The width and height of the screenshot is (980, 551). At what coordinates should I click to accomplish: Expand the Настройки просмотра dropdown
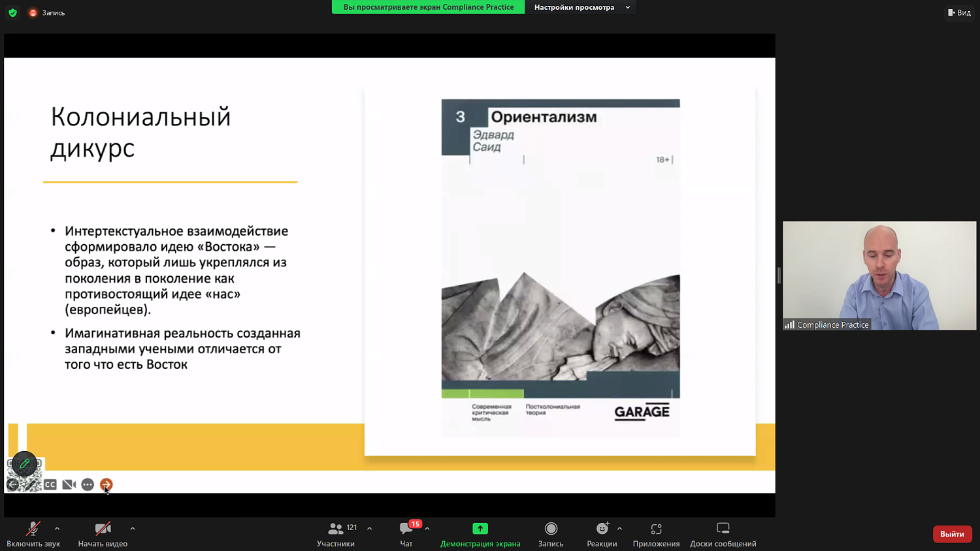click(x=581, y=7)
